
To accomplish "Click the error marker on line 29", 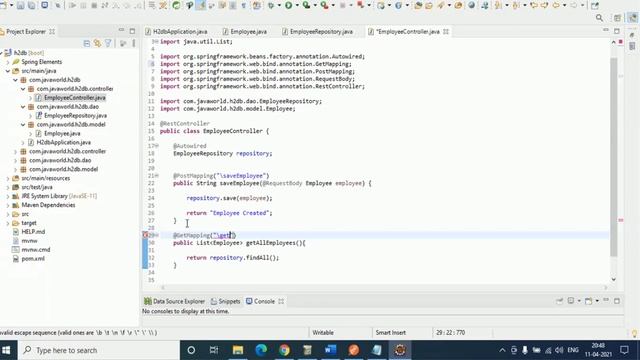I will coord(145,235).
